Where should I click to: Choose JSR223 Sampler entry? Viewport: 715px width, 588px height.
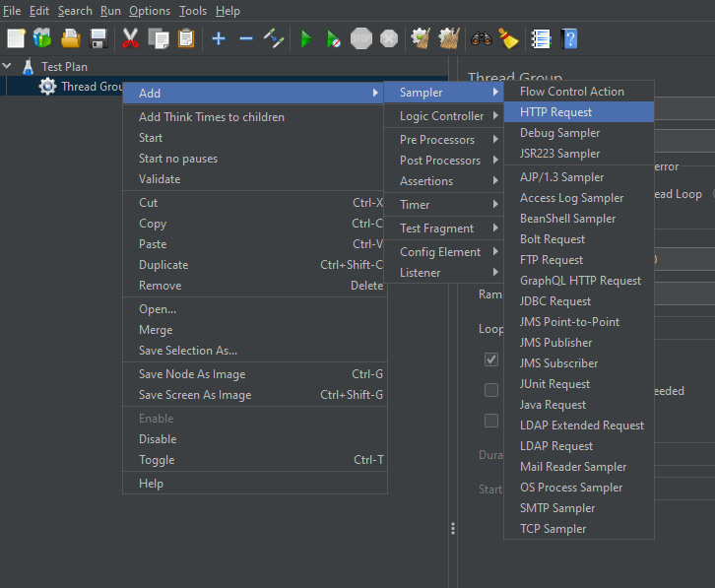click(579, 154)
